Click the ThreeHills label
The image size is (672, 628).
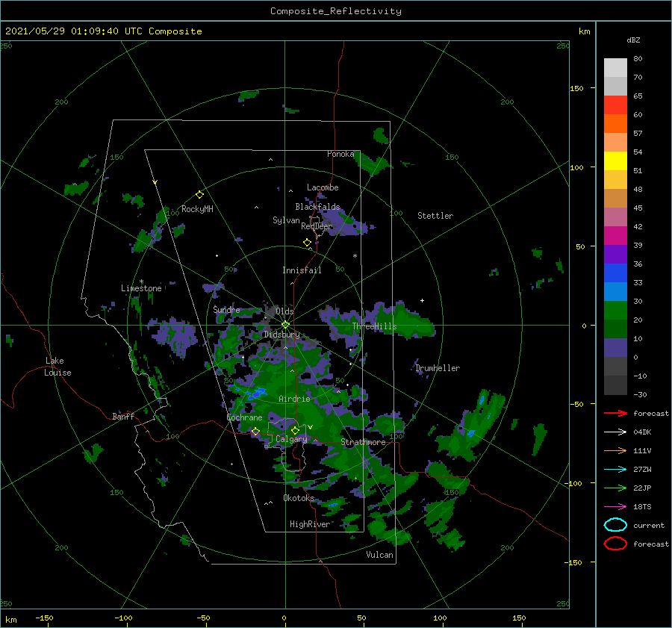coord(374,326)
